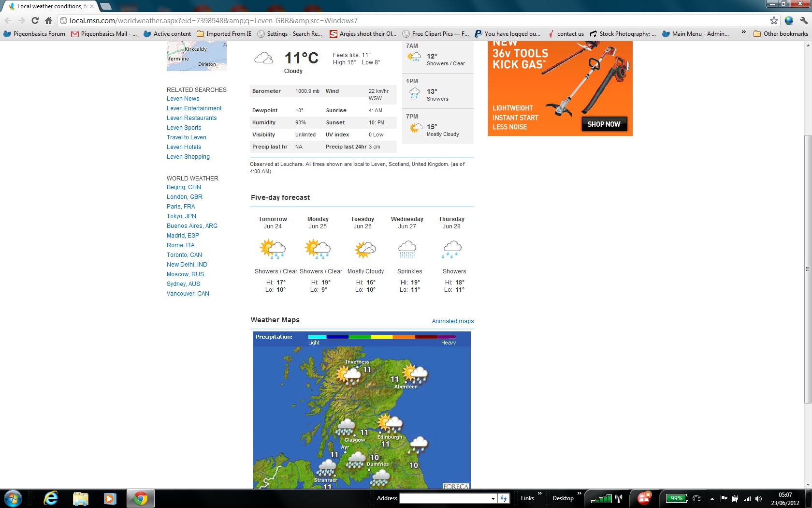Show hidden system tray icons
The image size is (812, 508).
pos(712,499)
